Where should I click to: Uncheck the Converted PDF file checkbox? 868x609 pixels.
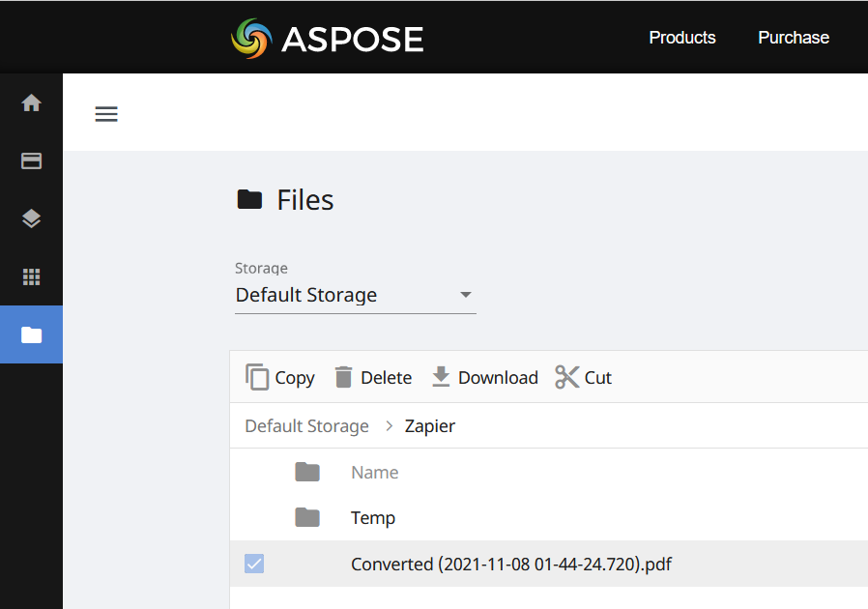(254, 564)
